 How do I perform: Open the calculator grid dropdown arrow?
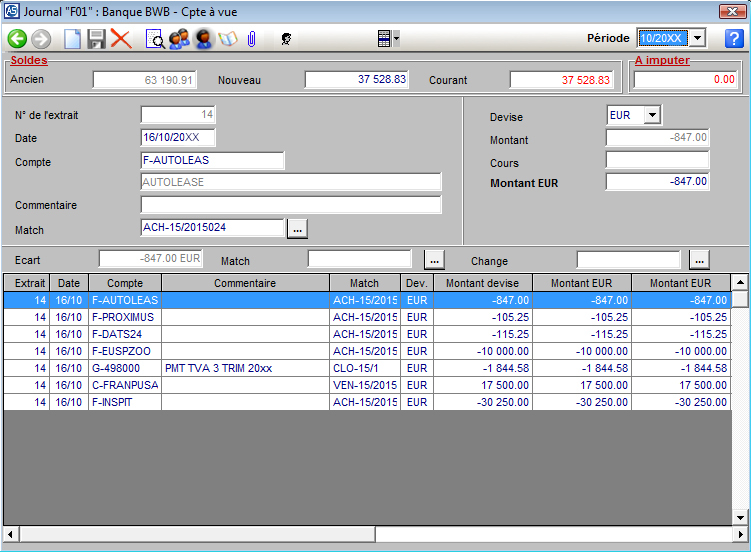[397, 39]
